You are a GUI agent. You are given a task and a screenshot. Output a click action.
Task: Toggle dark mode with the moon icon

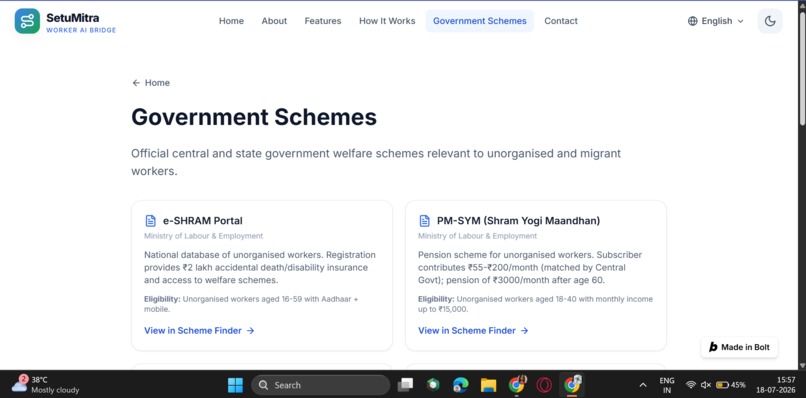click(x=770, y=21)
